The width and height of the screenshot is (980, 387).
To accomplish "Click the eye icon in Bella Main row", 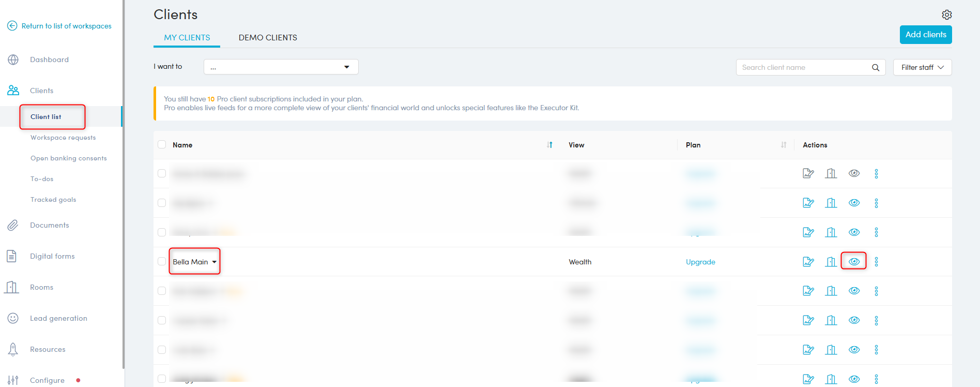I will click(854, 261).
